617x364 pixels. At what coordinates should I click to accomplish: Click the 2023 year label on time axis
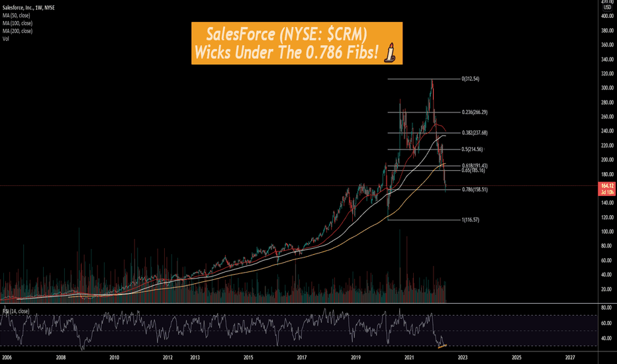tap(463, 357)
